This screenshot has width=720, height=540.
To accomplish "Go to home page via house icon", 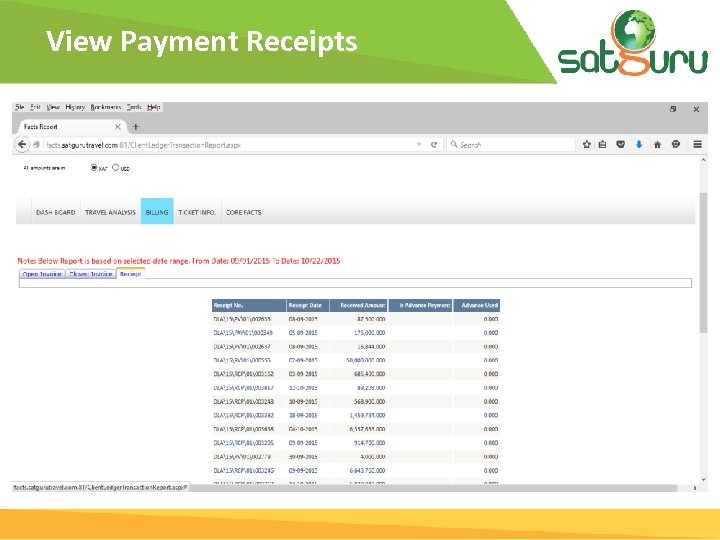I will pyautogui.click(x=657, y=145).
